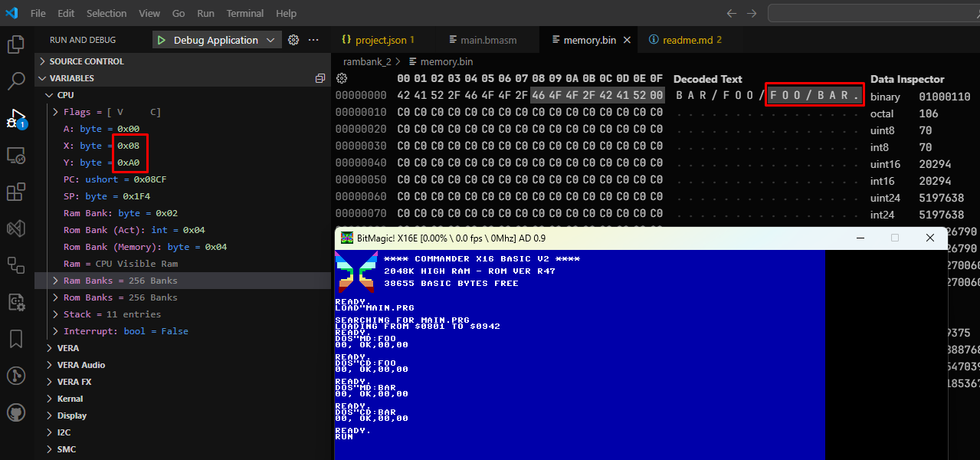Image resolution: width=980 pixels, height=460 pixels.
Task: Open the View menu
Action: pos(149,14)
